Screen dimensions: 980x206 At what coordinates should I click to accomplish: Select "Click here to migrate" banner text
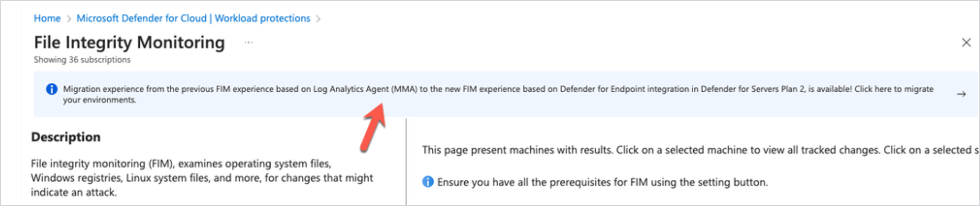pyautogui.click(x=893, y=89)
